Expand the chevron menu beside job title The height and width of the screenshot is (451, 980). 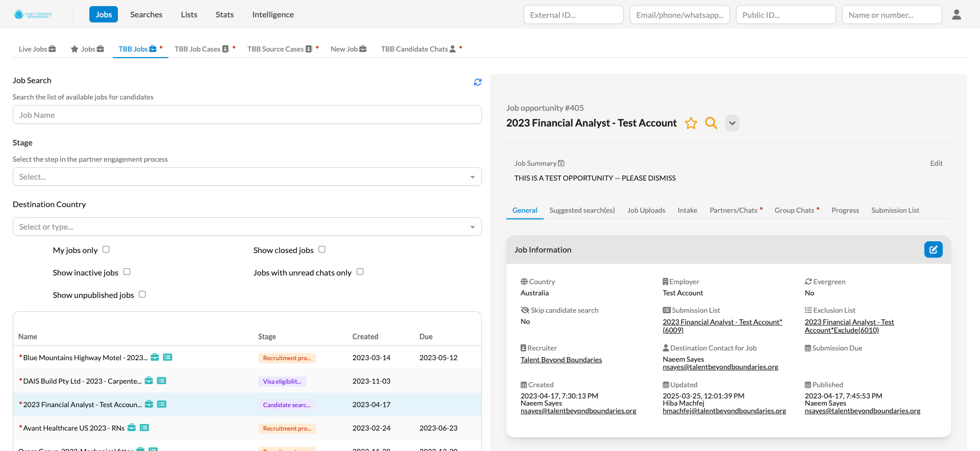coord(732,123)
